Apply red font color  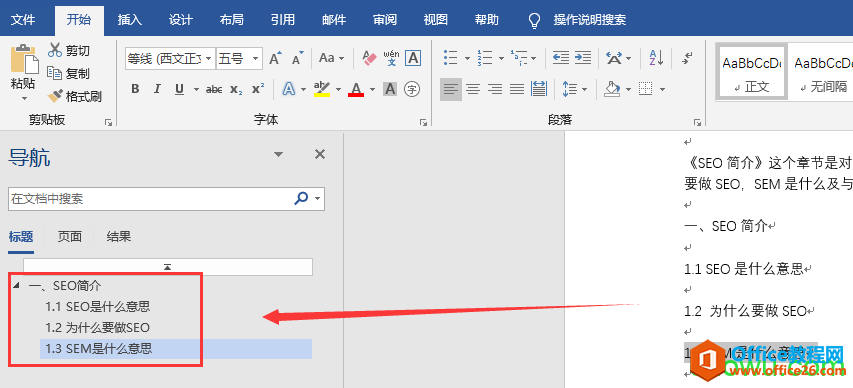[x=356, y=89]
